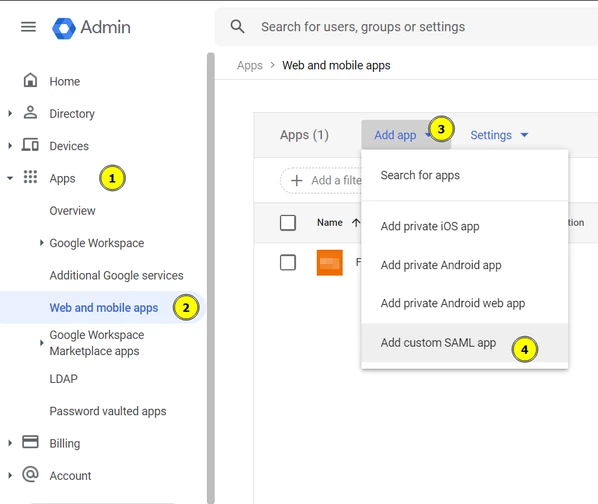Open Account in the sidebar
598x504 pixels.
pyautogui.click(x=70, y=476)
